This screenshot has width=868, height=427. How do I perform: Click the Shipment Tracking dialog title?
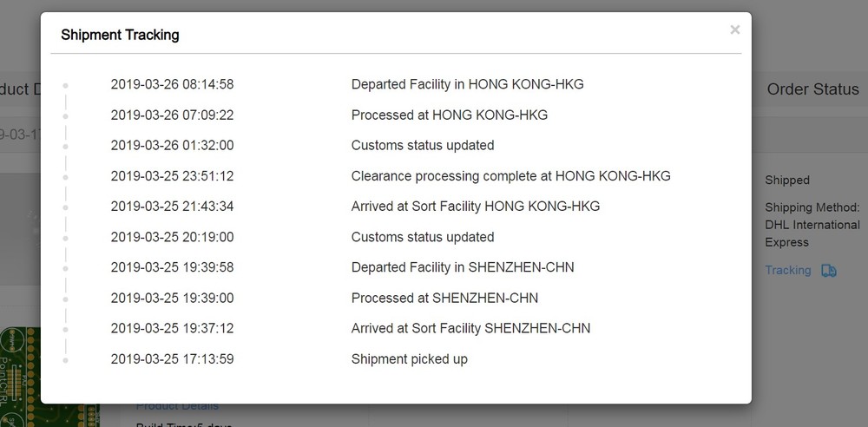[120, 36]
